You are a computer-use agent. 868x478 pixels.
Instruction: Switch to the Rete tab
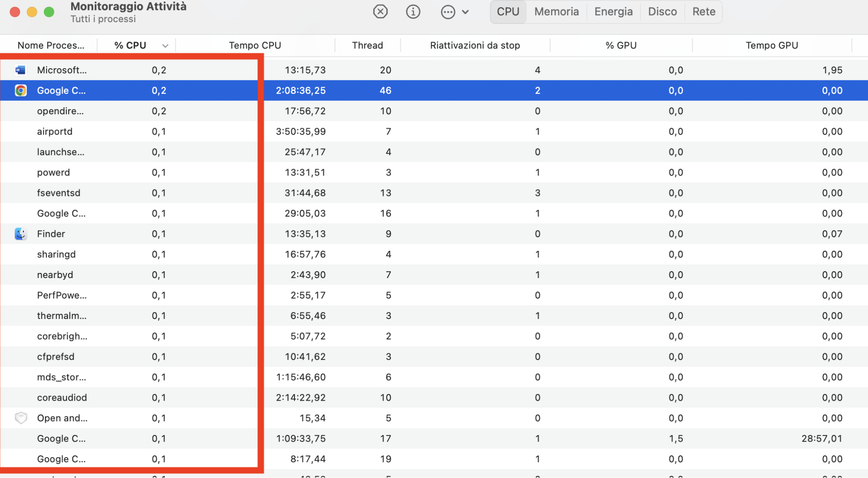pos(703,11)
